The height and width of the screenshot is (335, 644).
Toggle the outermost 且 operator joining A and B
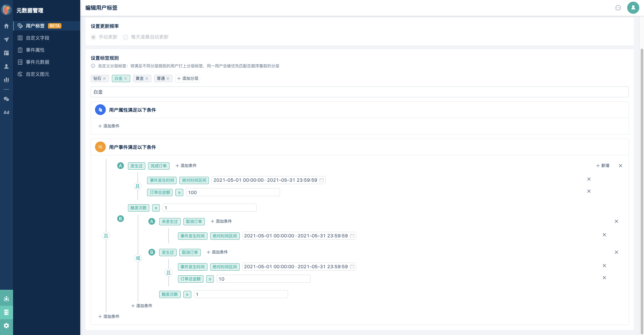(x=106, y=236)
